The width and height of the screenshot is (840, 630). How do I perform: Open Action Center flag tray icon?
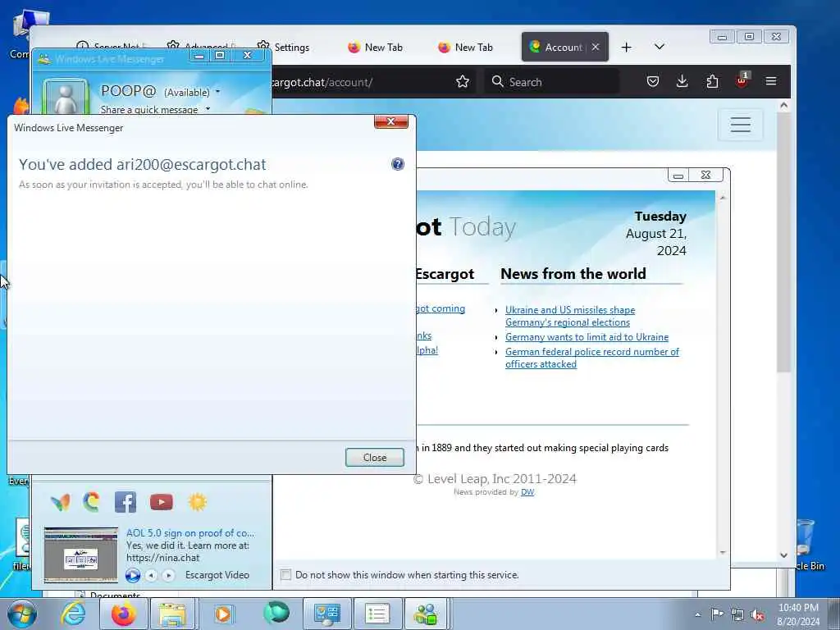click(x=716, y=614)
